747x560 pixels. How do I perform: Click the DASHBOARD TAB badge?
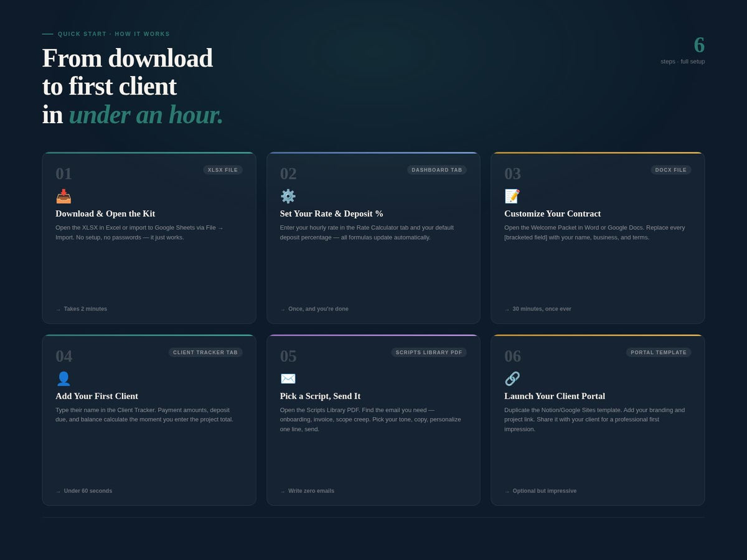point(437,170)
